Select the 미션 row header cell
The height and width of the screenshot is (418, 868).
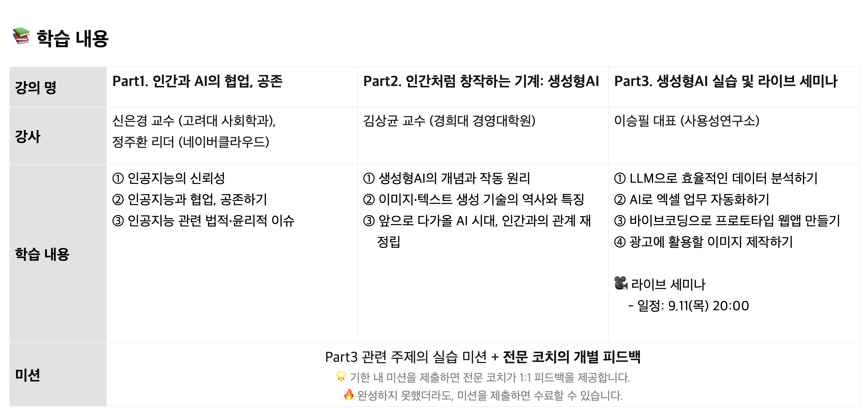[x=58, y=375]
